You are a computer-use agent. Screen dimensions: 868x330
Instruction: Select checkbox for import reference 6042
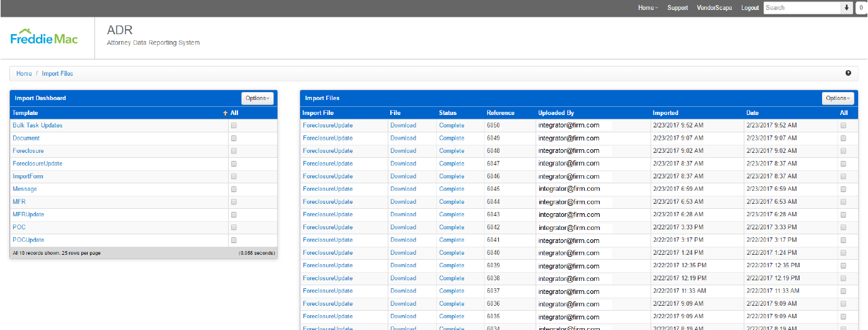(x=843, y=227)
